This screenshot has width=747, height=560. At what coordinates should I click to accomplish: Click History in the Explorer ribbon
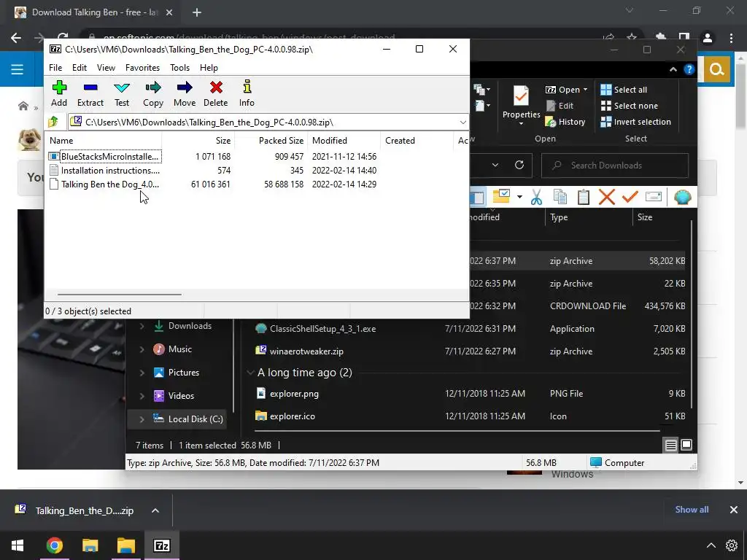pos(565,122)
